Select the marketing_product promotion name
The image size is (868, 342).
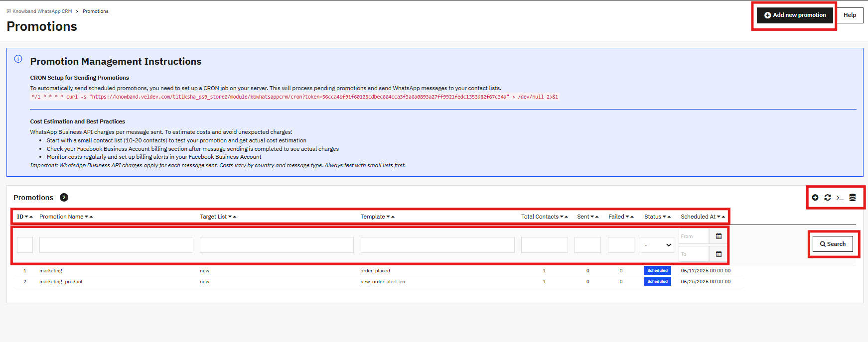coord(61,282)
